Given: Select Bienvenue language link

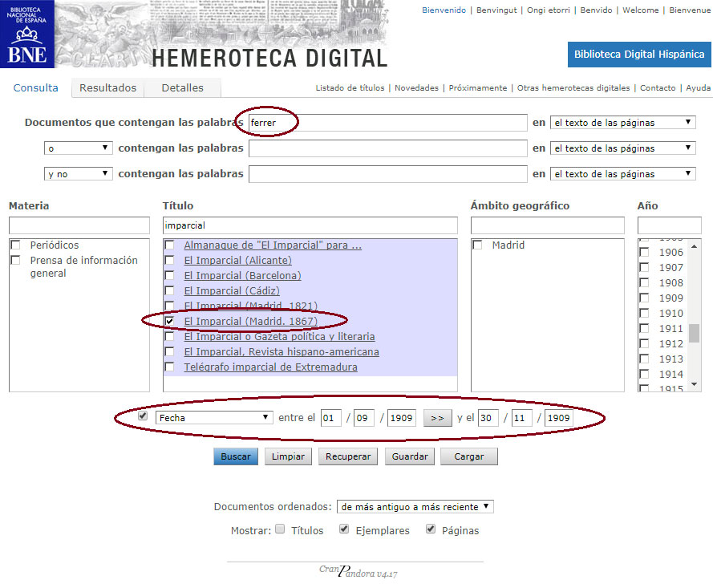Looking at the screenshot, I should click(x=690, y=10).
